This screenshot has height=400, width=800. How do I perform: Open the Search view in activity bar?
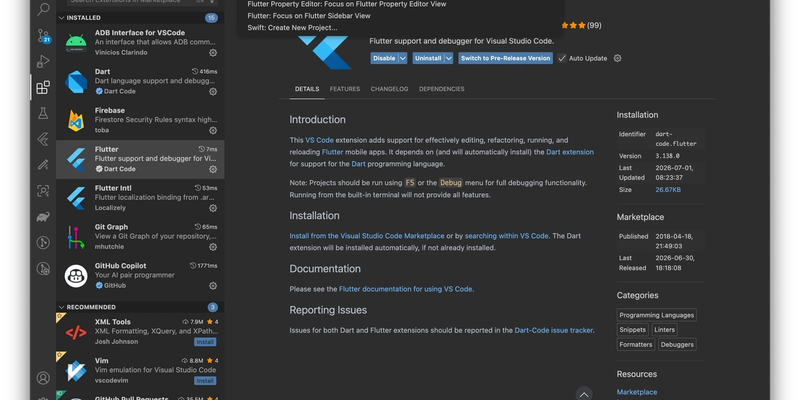click(x=43, y=9)
